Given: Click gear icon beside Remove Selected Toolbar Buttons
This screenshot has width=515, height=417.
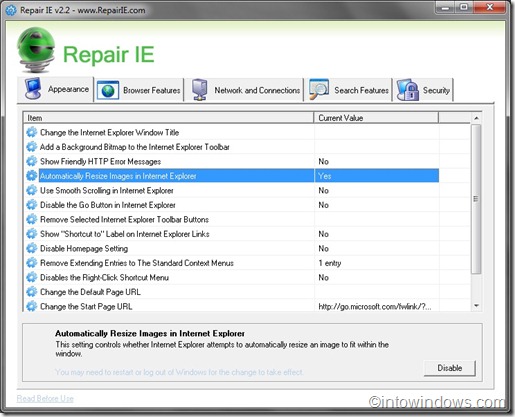Looking at the screenshot, I should coord(32,219).
